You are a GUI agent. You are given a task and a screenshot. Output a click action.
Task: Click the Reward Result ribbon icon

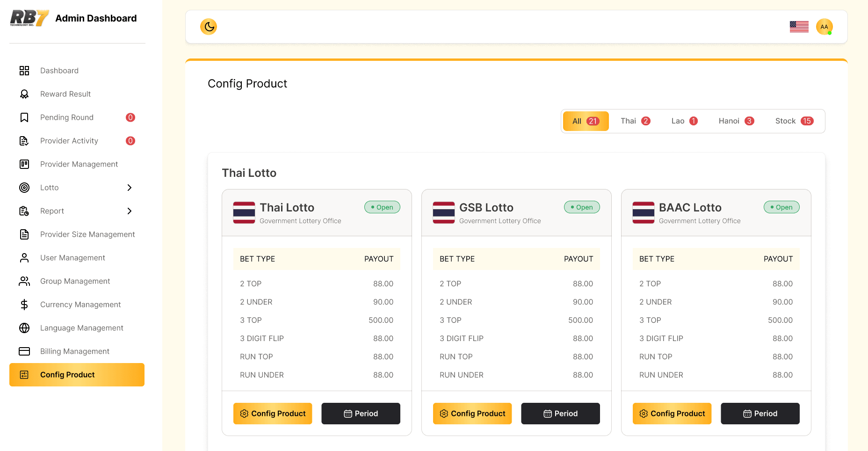pyautogui.click(x=24, y=94)
